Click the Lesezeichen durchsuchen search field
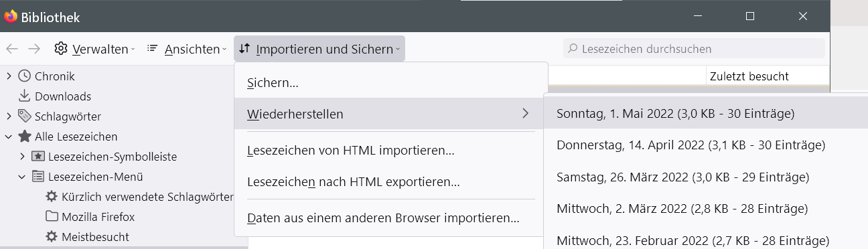The width and height of the screenshot is (868, 249). pos(694,49)
